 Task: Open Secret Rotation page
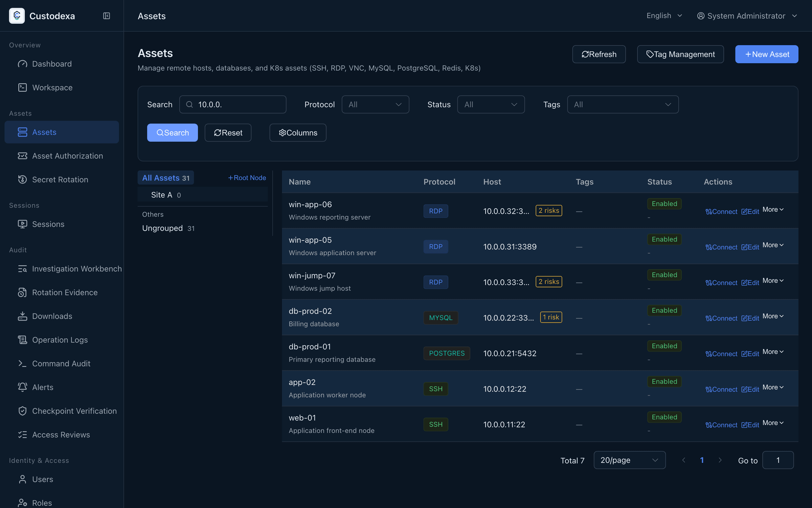[x=62, y=179]
